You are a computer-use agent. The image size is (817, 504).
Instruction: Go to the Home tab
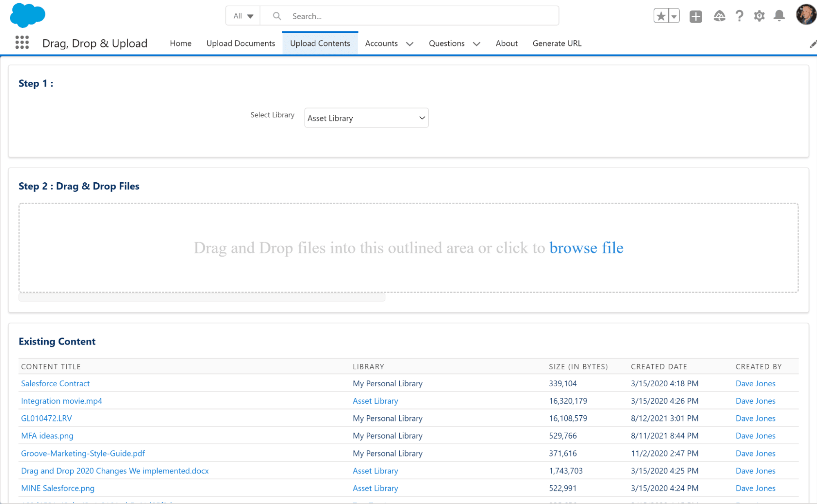click(x=181, y=43)
